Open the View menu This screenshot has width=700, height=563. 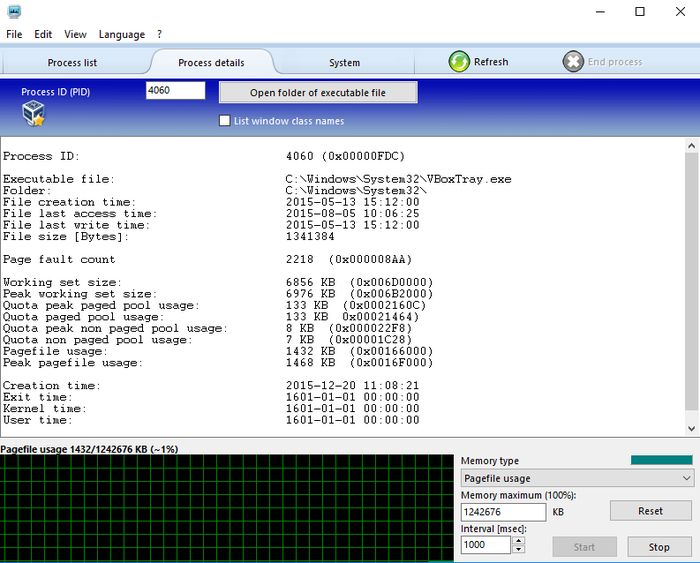click(x=75, y=34)
